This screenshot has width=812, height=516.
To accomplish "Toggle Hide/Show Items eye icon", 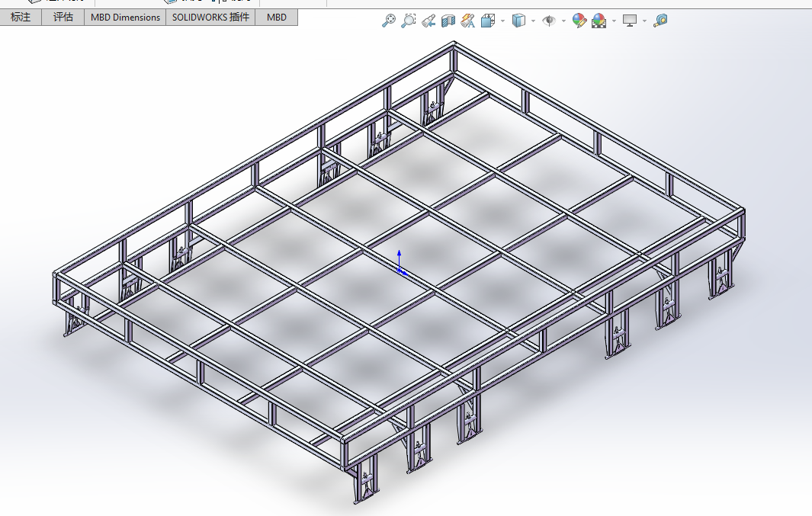I will click(x=549, y=21).
